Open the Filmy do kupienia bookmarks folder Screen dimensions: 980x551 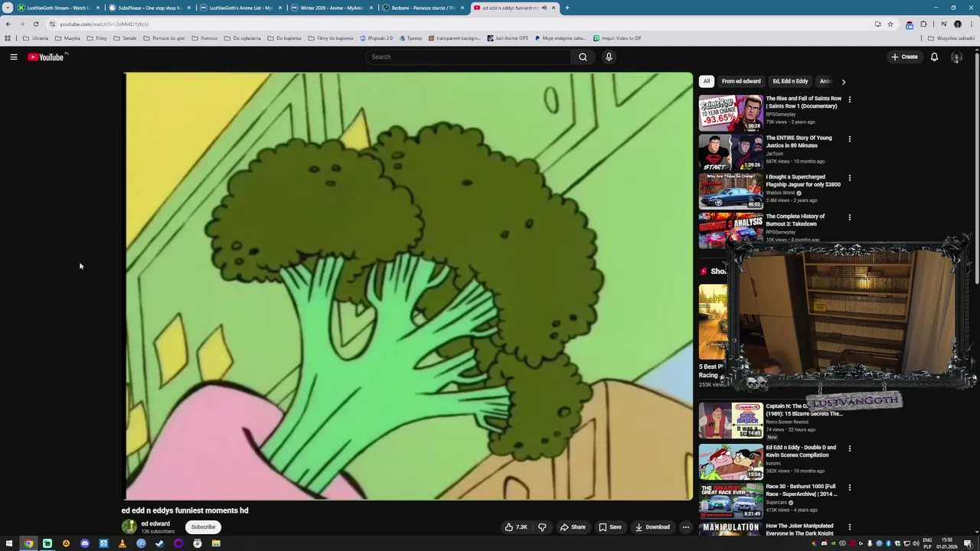pyautogui.click(x=331, y=38)
